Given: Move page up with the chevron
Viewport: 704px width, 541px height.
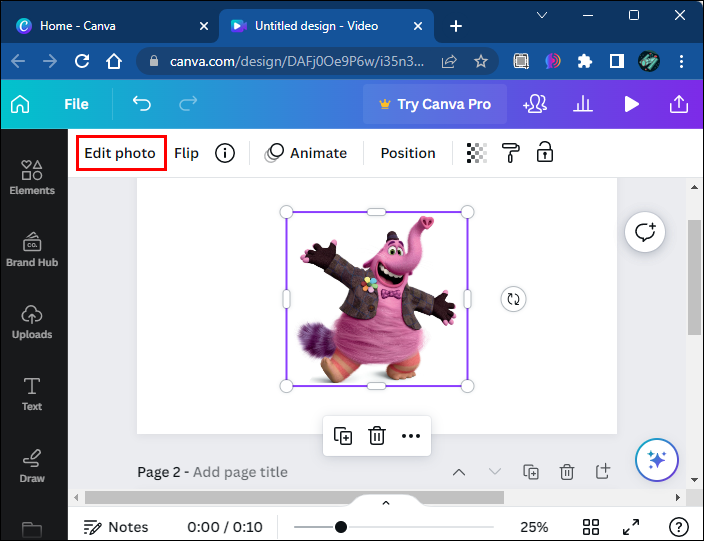Looking at the screenshot, I should click(x=459, y=472).
